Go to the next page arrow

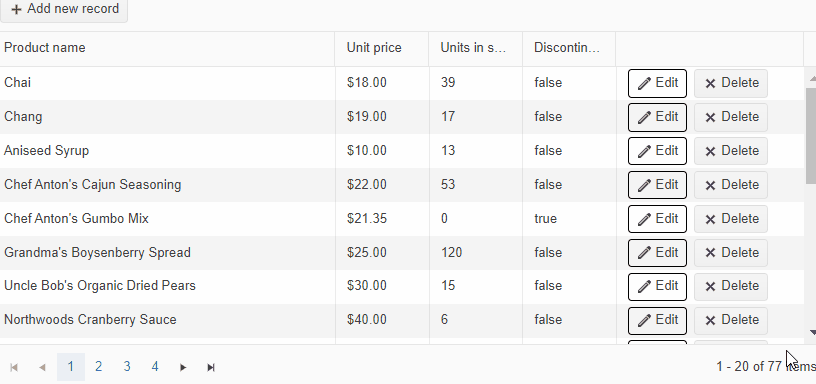[x=183, y=367]
